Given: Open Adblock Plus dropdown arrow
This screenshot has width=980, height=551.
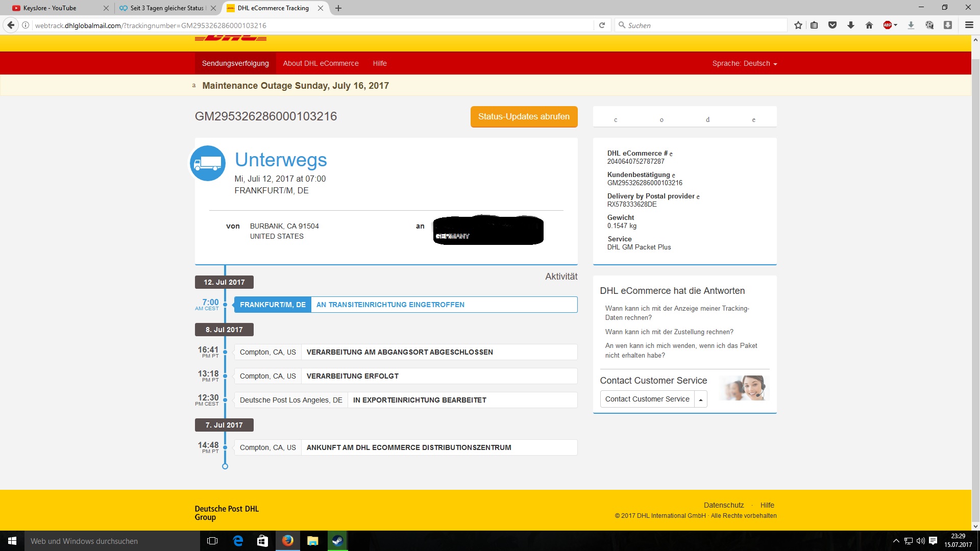Looking at the screenshot, I should click(896, 25).
